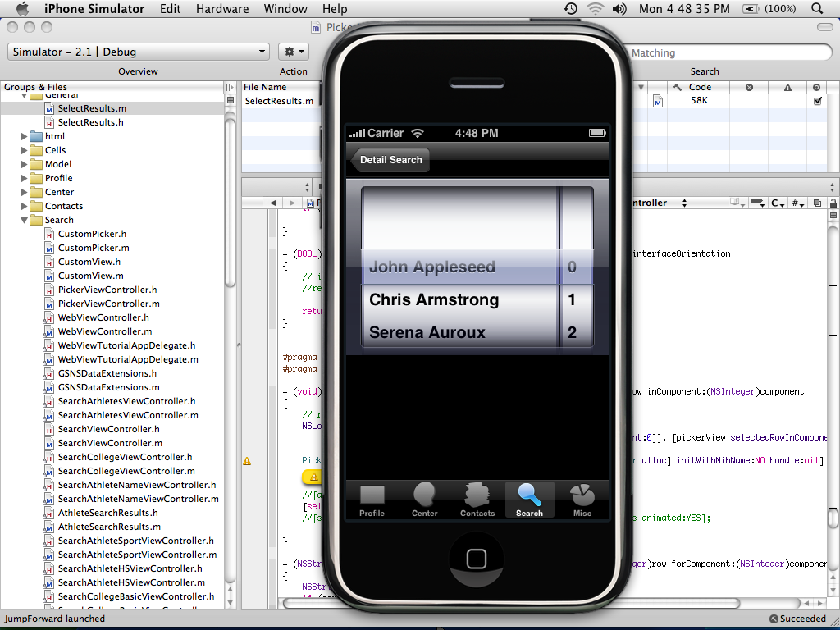The width and height of the screenshot is (840, 630).
Task: Go back in editor history arrow
Action: tap(272, 203)
